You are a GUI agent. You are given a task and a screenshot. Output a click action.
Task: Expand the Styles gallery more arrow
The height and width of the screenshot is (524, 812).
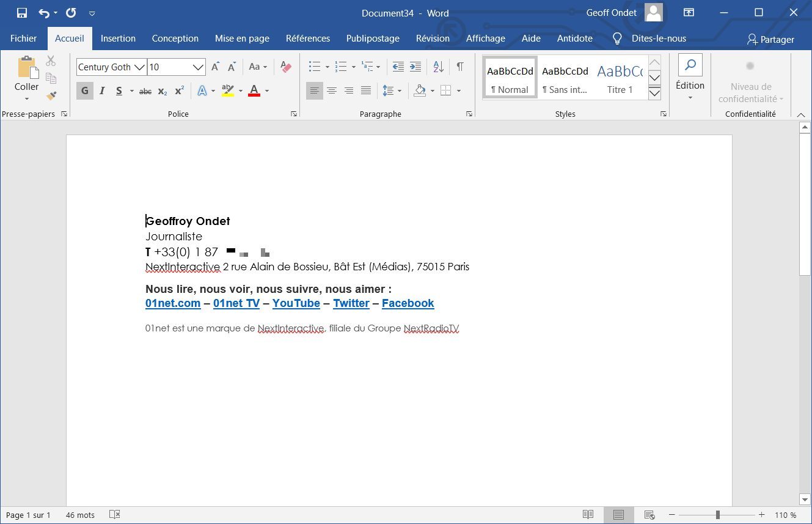click(654, 93)
